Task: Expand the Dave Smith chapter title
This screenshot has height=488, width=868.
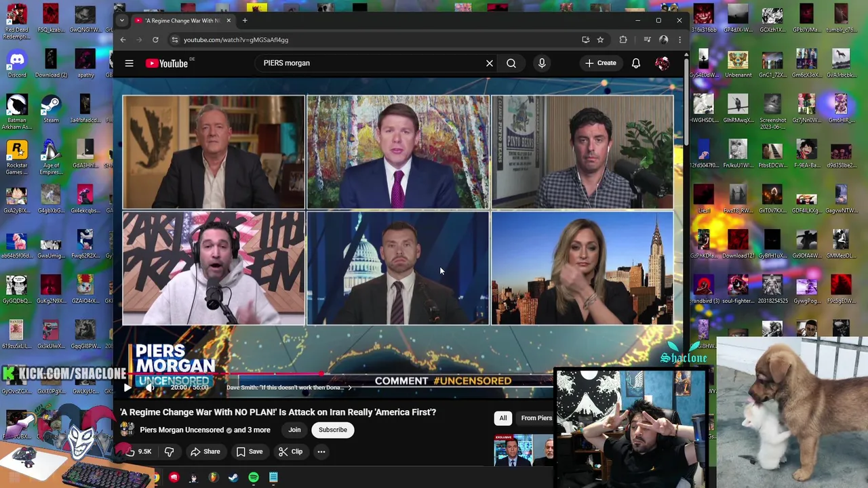Action: (x=289, y=388)
